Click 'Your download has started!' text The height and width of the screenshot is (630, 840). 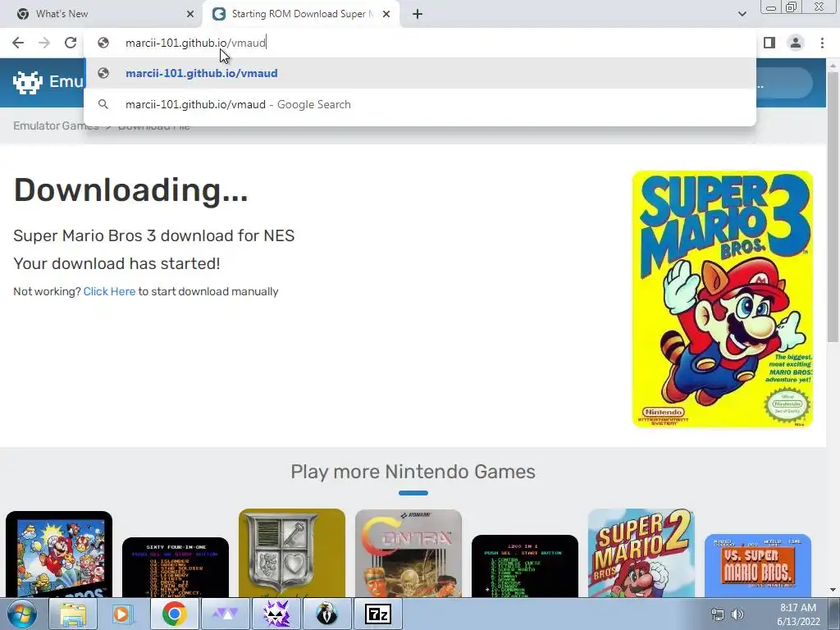click(x=116, y=263)
